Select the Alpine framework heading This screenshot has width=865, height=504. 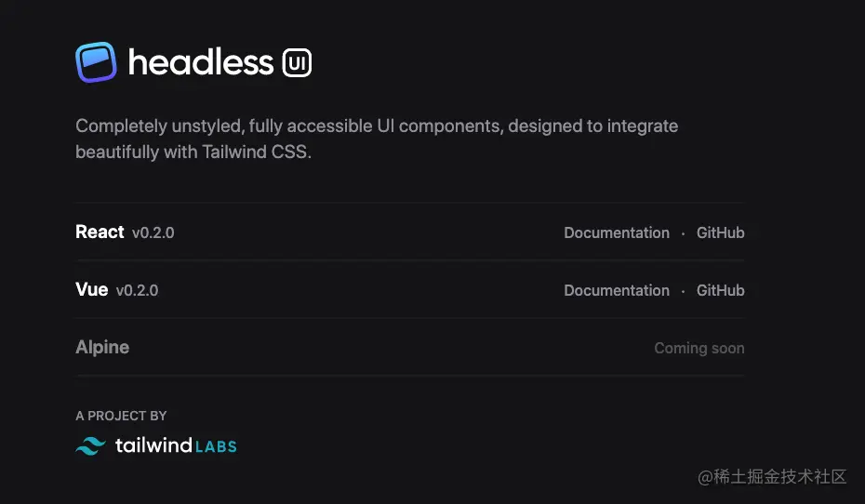pos(102,347)
